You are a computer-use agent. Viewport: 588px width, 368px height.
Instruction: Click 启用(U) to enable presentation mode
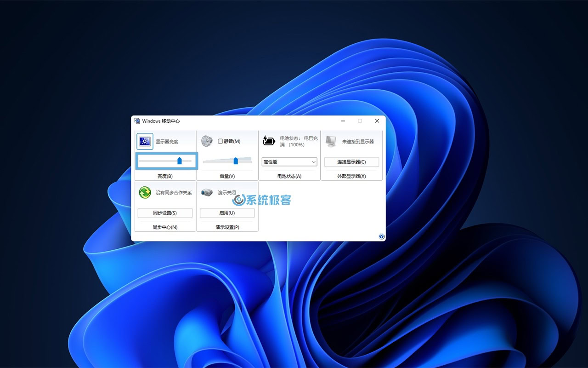(227, 213)
